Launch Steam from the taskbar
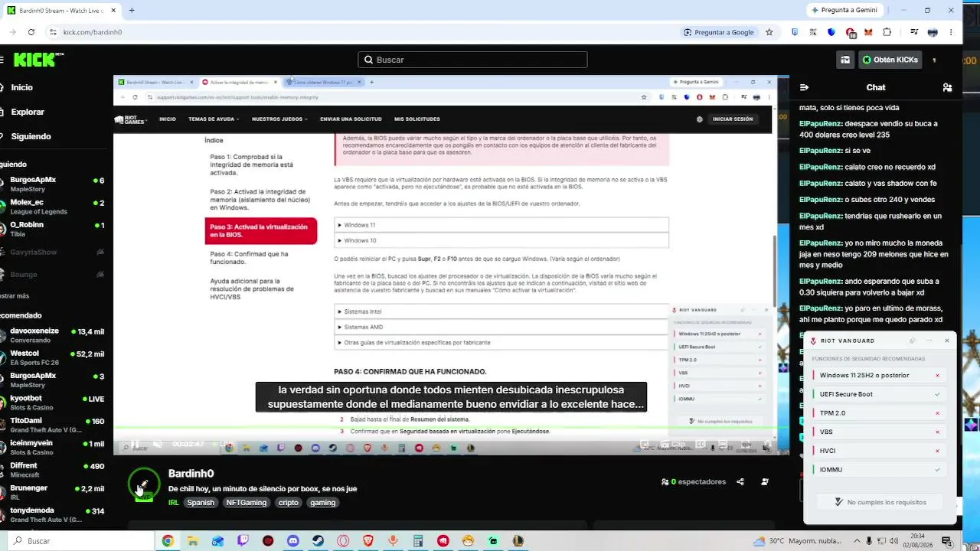Image resolution: width=980 pixels, height=551 pixels. (x=318, y=541)
